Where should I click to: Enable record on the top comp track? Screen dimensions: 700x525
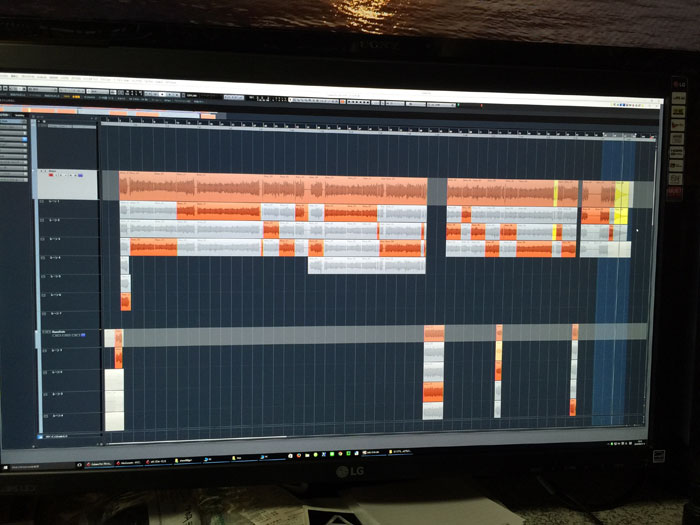51,175
